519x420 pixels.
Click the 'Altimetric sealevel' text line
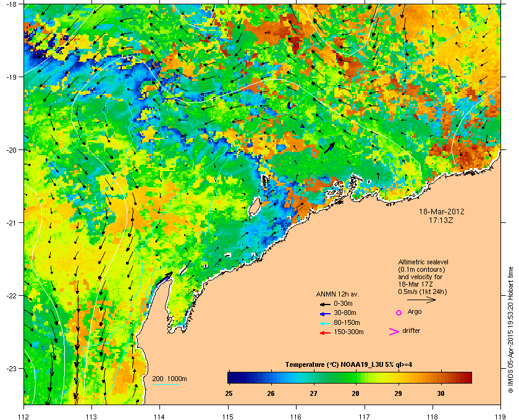click(x=423, y=262)
